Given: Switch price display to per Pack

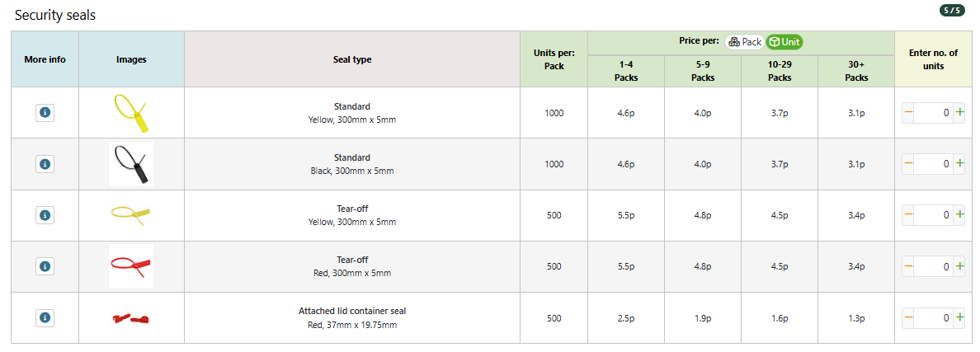Looking at the screenshot, I should point(745,42).
